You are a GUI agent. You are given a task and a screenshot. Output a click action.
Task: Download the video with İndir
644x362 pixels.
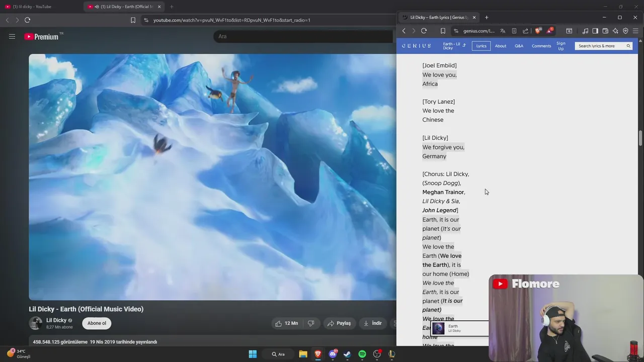click(373, 323)
